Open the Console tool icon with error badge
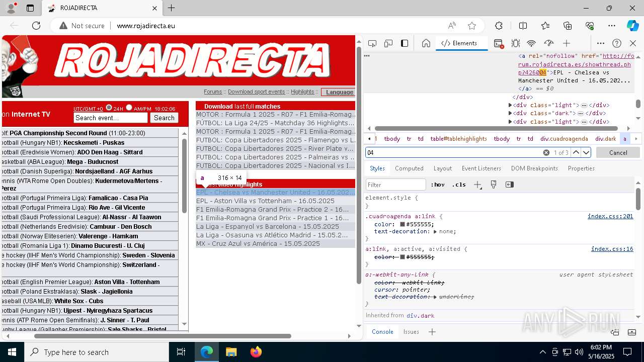644x362 pixels. pyautogui.click(x=499, y=43)
